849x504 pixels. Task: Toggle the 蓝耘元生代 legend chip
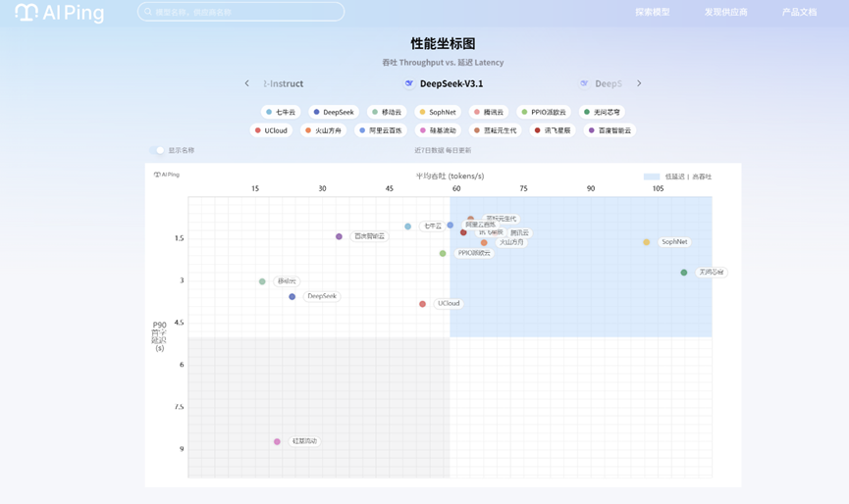tap(495, 130)
